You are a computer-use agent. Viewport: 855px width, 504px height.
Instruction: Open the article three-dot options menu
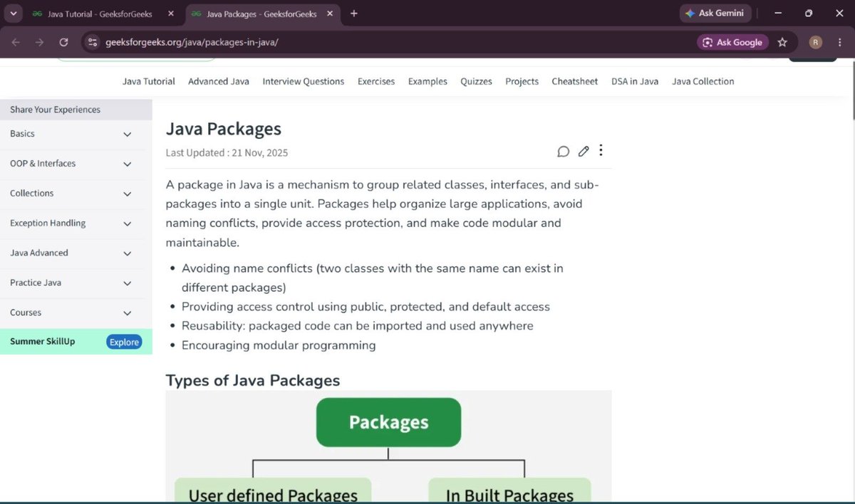(601, 150)
